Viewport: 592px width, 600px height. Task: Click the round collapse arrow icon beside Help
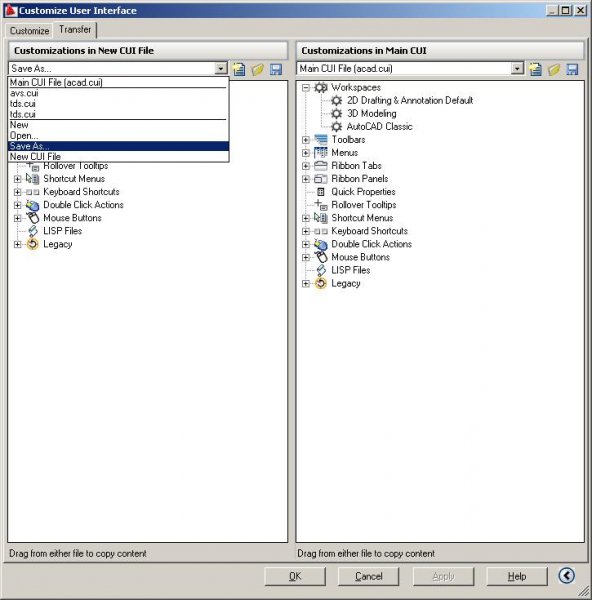point(566,575)
